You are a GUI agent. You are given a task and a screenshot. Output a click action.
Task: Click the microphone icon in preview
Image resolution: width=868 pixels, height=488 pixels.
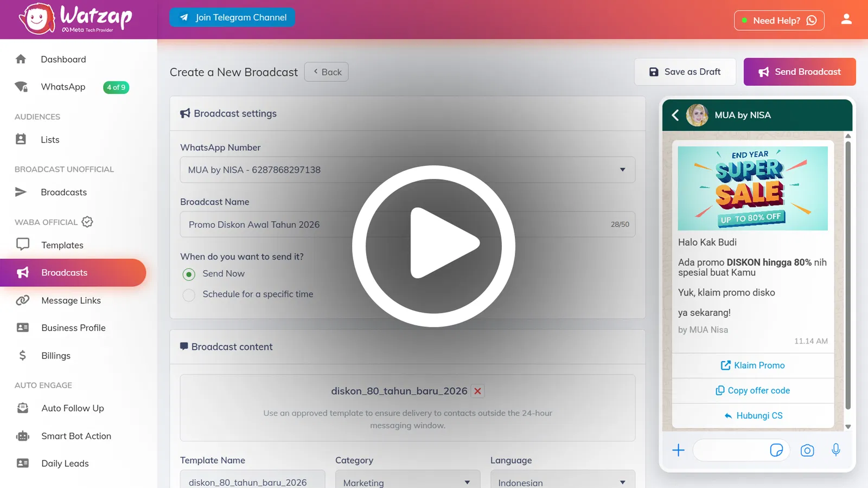(836, 450)
